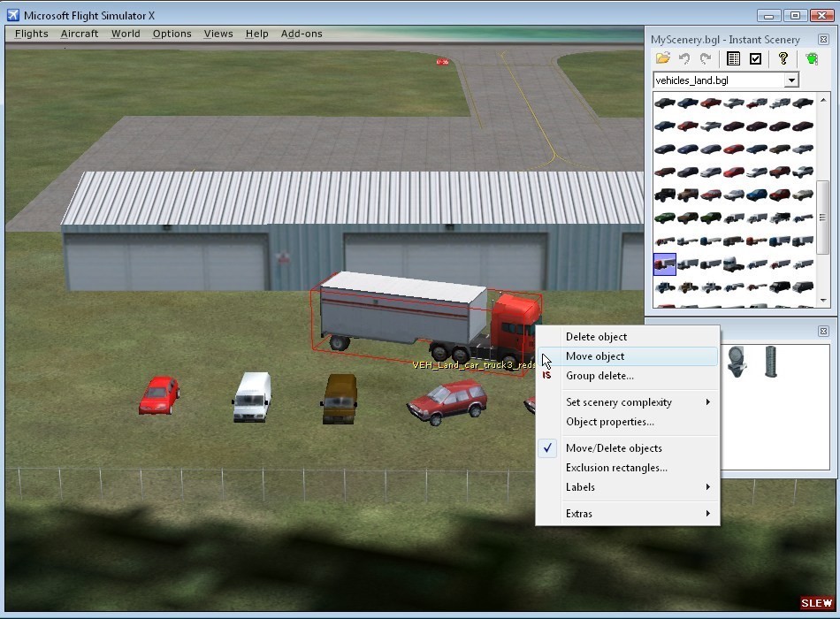The height and width of the screenshot is (619, 840).
Task: Expand the Extras submenu
Action: [579, 514]
